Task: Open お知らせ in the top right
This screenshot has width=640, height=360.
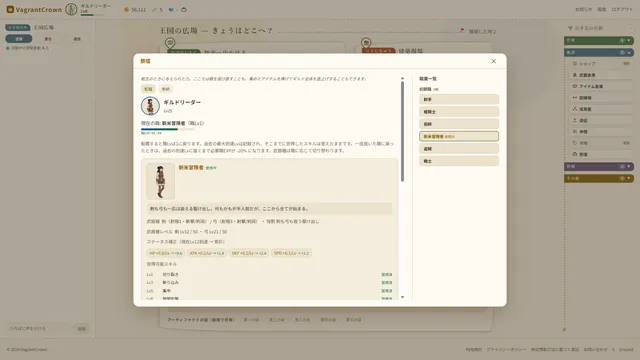Action: (x=583, y=9)
